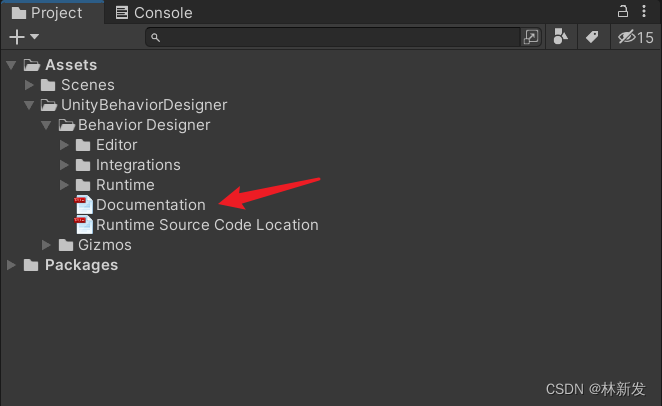
Task: Toggle hidden packages visibility showing 15
Action: pyautogui.click(x=635, y=37)
